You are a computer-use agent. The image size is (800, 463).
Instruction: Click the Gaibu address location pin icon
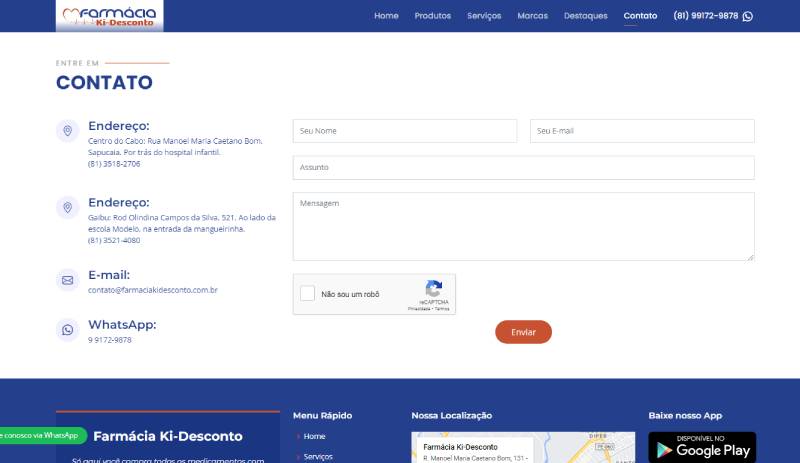coord(67,207)
